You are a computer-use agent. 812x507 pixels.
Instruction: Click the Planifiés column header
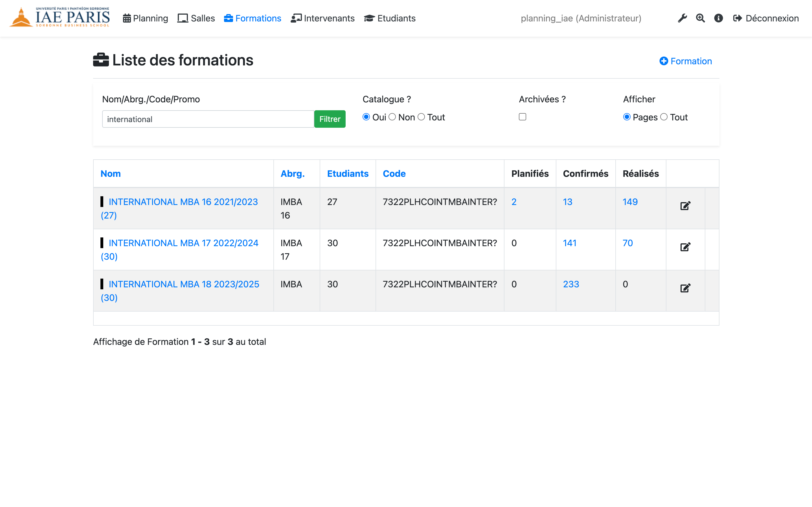point(530,174)
